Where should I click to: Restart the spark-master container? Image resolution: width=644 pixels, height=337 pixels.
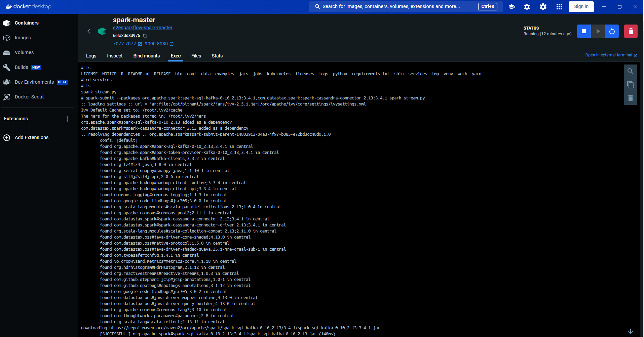click(612, 31)
